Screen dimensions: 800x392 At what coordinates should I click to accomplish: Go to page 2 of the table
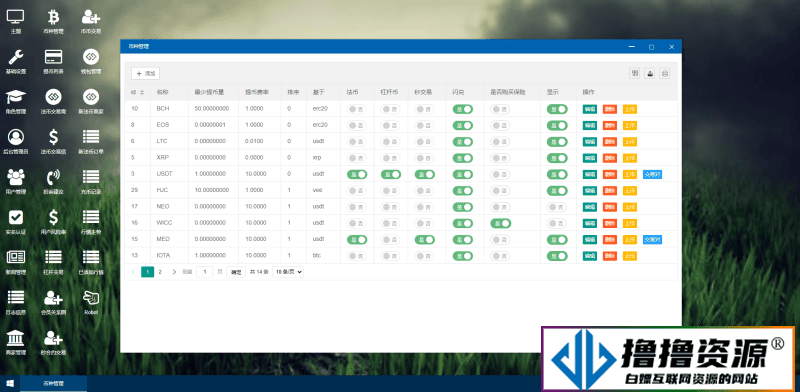160,272
